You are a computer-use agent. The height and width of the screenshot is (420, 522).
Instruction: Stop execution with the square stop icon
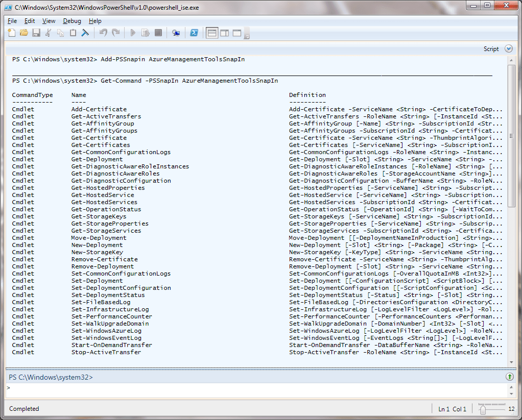point(158,33)
